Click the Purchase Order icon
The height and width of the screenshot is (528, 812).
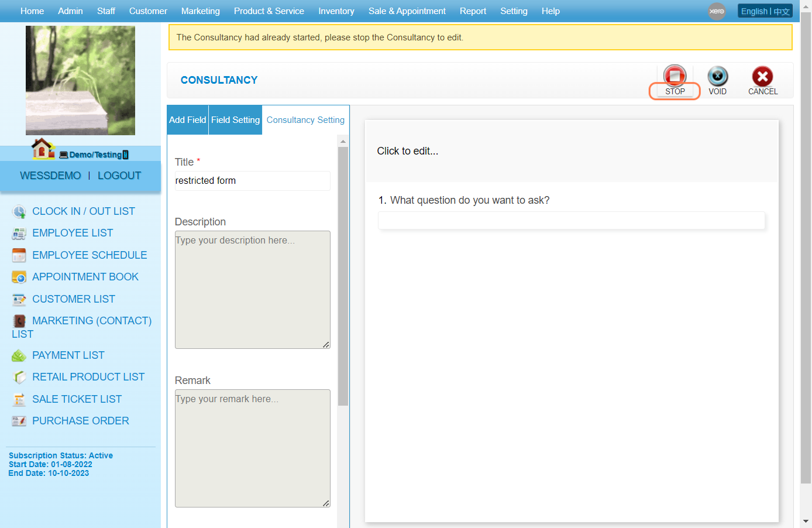19,421
